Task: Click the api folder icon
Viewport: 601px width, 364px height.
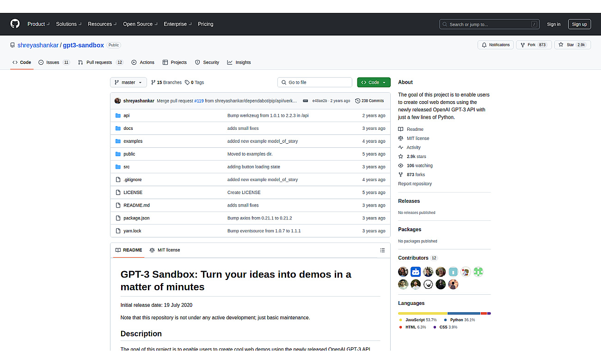Action: coord(118,115)
